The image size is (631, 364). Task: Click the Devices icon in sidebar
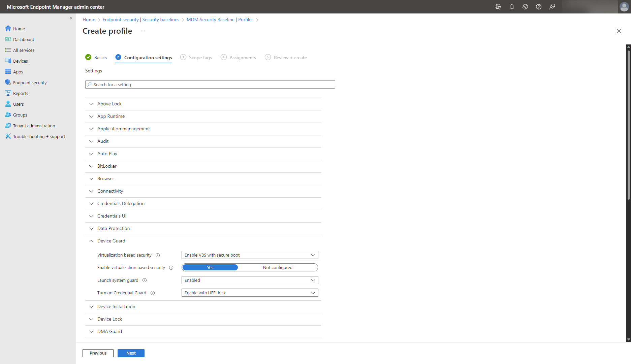click(x=8, y=61)
